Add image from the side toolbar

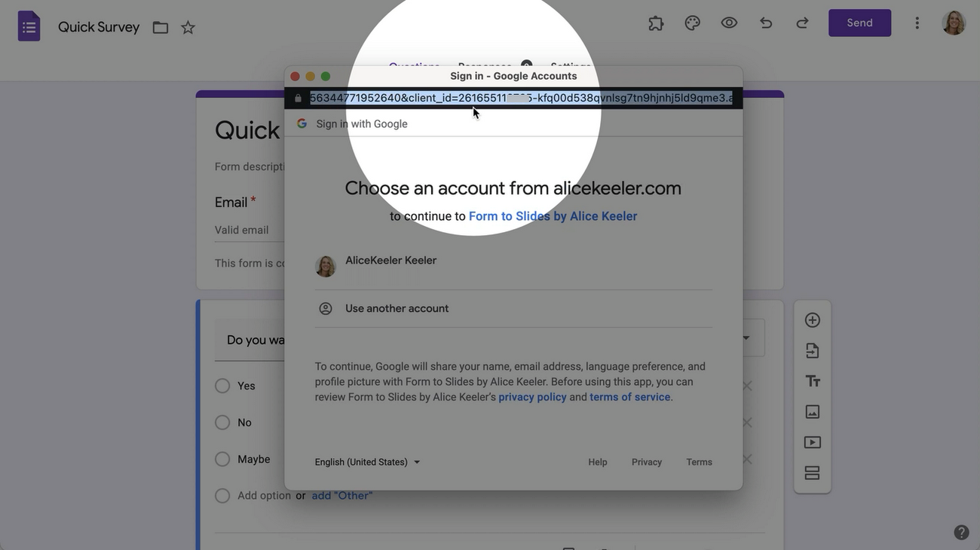(813, 411)
